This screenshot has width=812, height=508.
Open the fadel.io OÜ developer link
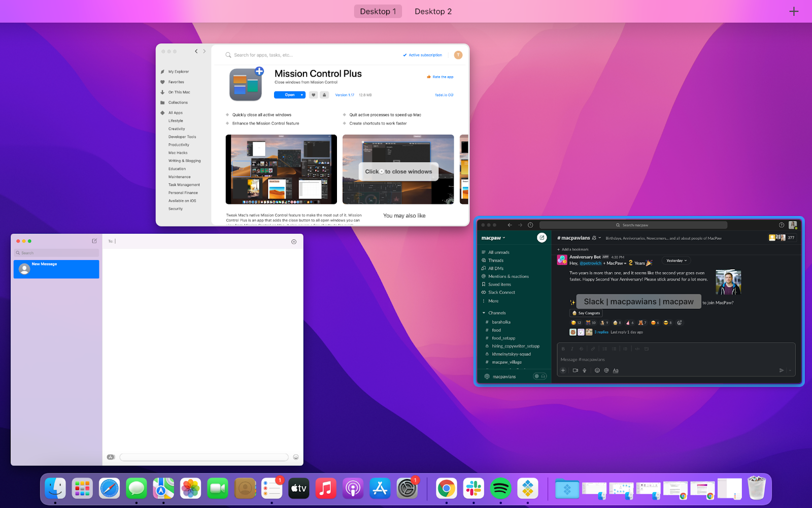[444, 95]
